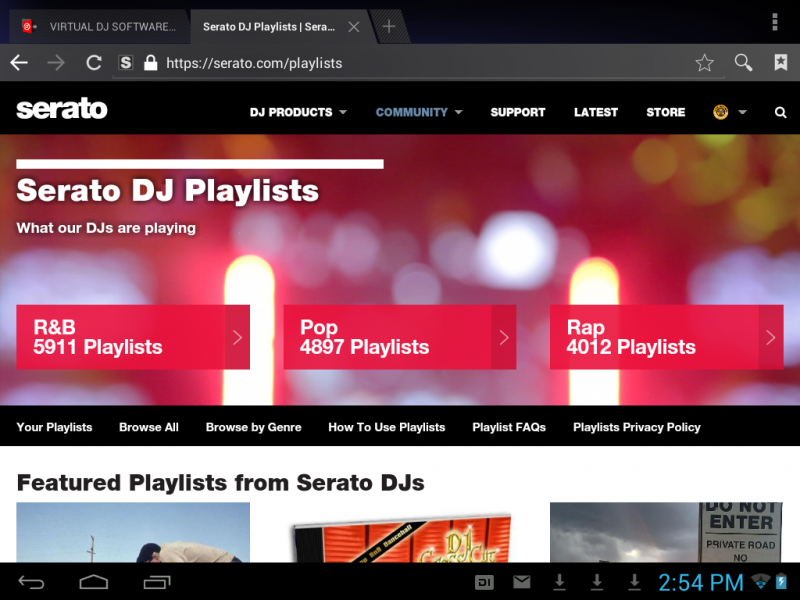Open the site search magnifier icon
The height and width of the screenshot is (600, 800).
[x=780, y=113]
